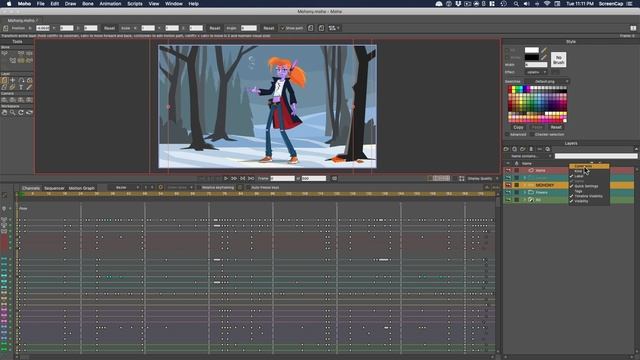The image size is (640, 360).
Task: Open macOS Spotlight search
Action: tap(516, 4)
